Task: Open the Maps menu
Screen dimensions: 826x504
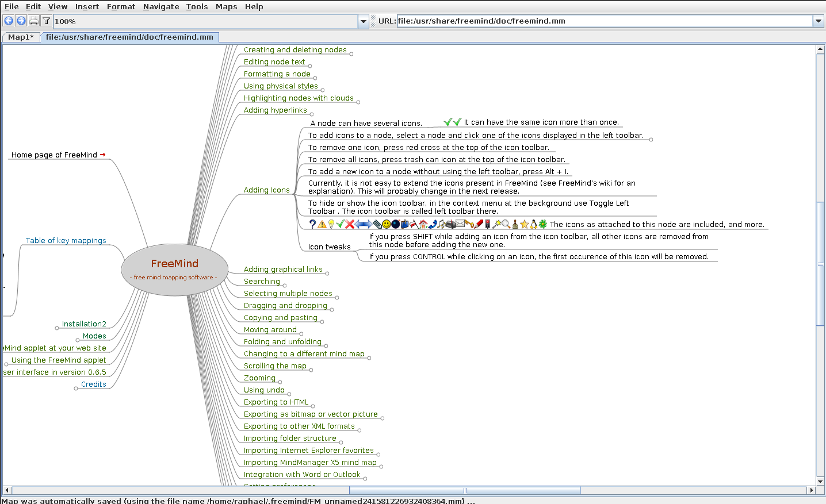Action: [227, 6]
